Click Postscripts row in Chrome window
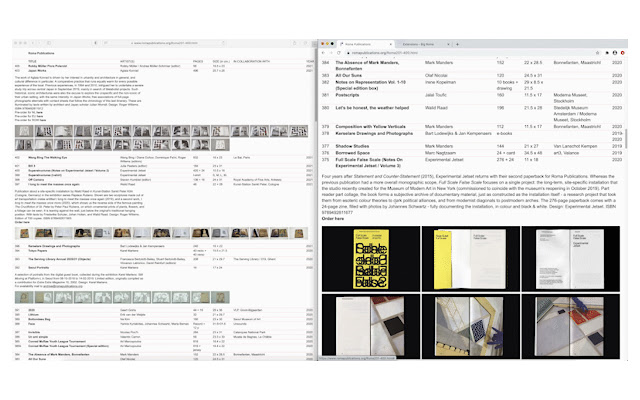 471,98
